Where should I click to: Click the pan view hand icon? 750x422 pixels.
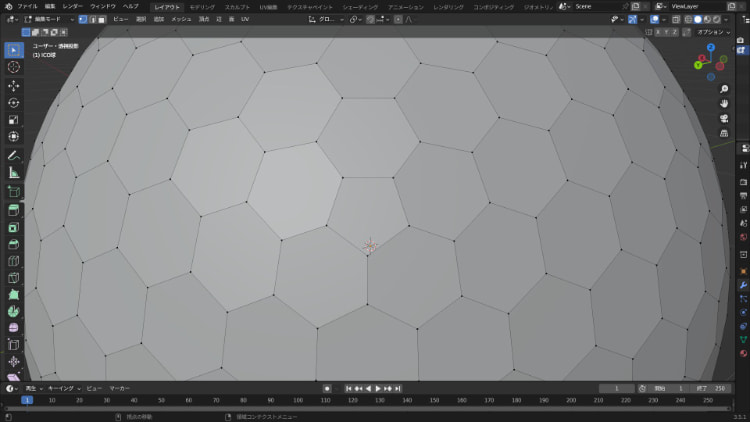coord(724,104)
